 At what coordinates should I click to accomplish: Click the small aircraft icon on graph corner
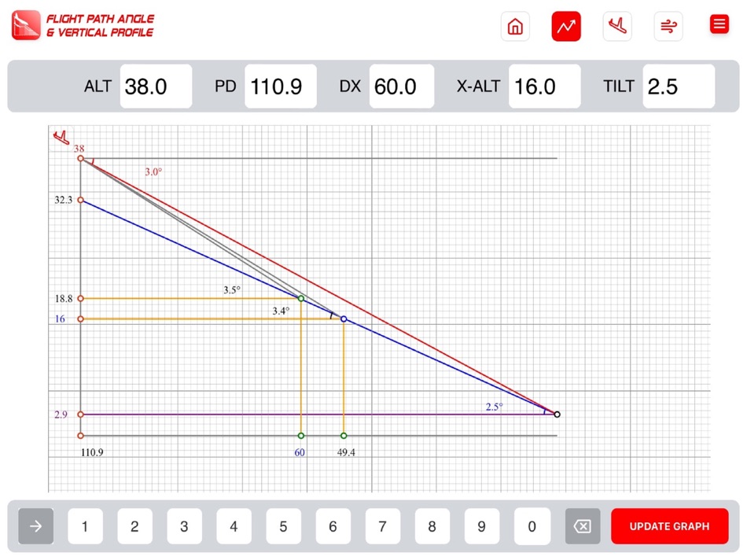tap(61, 138)
